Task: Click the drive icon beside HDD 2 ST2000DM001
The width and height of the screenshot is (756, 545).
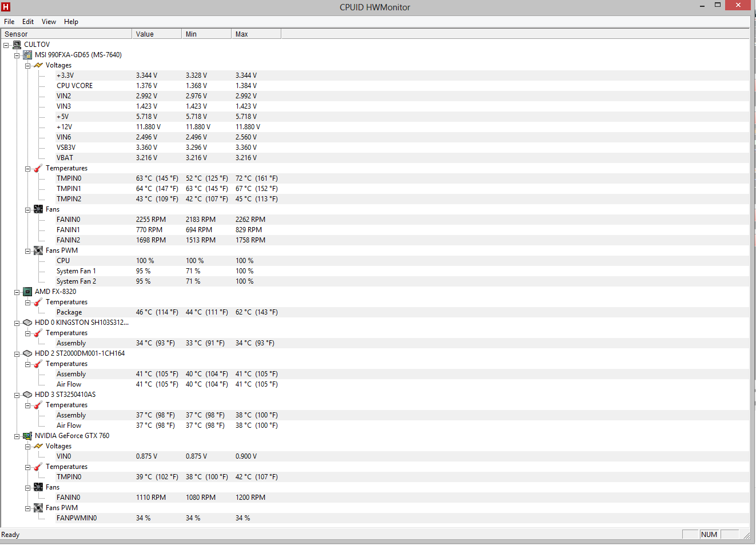Action: (x=27, y=353)
